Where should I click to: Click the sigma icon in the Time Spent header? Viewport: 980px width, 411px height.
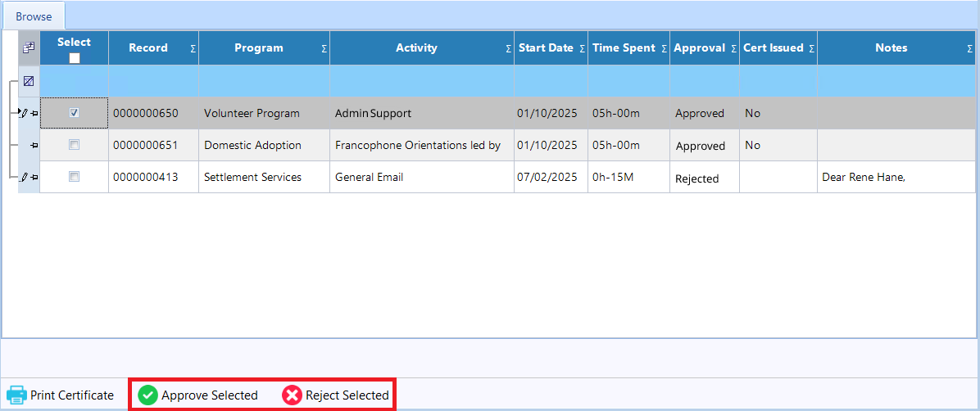[x=665, y=49]
